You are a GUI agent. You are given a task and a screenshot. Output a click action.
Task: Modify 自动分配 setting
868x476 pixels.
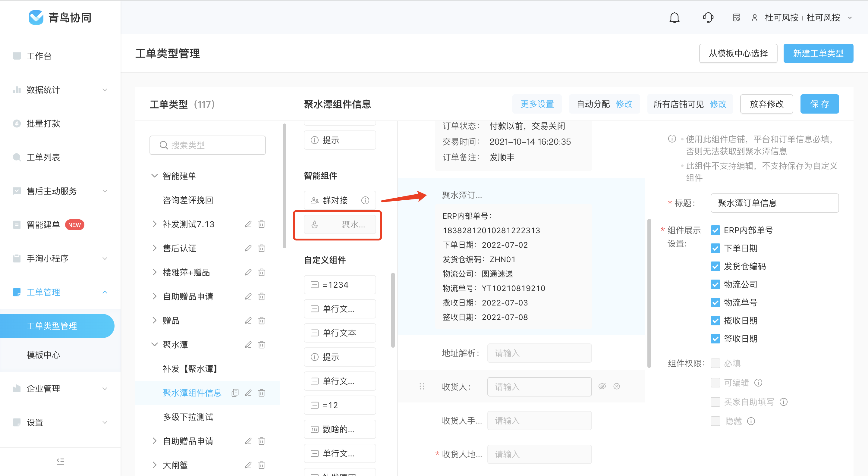[x=624, y=104]
